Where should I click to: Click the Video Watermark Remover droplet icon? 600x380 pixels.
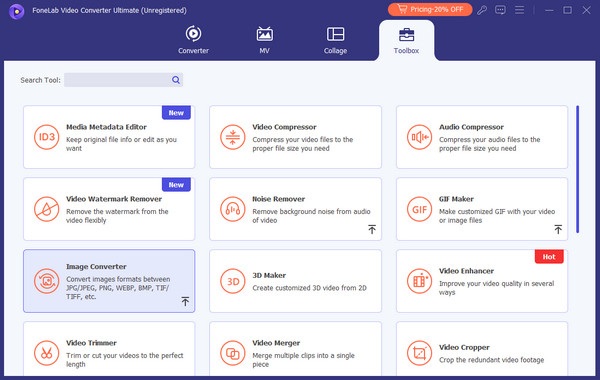[46, 209]
